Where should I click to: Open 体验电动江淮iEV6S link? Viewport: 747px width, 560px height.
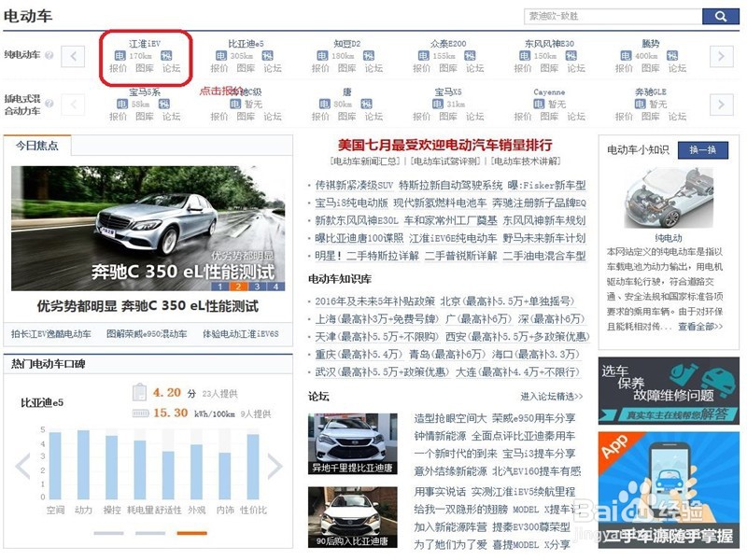pos(241,334)
